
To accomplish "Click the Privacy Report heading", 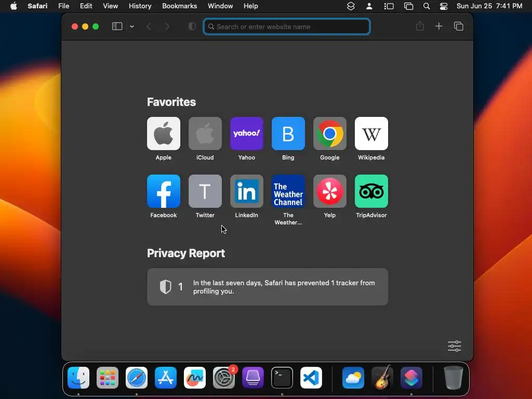I will pos(186,253).
